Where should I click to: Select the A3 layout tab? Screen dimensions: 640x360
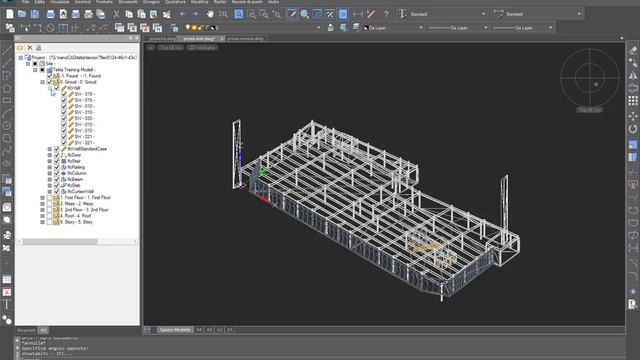click(209, 330)
